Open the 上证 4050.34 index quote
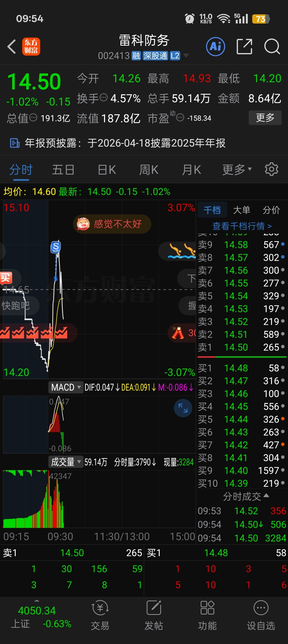 coord(37,617)
